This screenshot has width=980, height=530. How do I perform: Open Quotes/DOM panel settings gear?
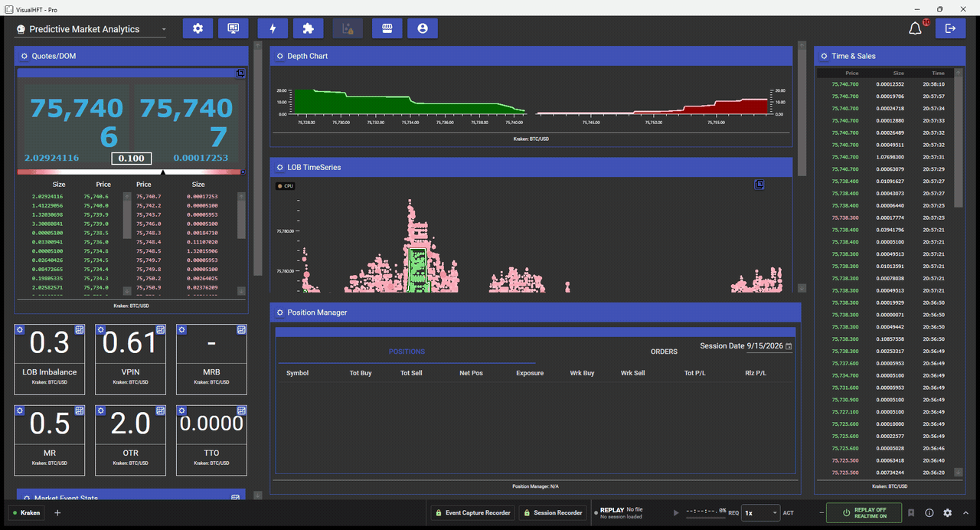point(24,56)
